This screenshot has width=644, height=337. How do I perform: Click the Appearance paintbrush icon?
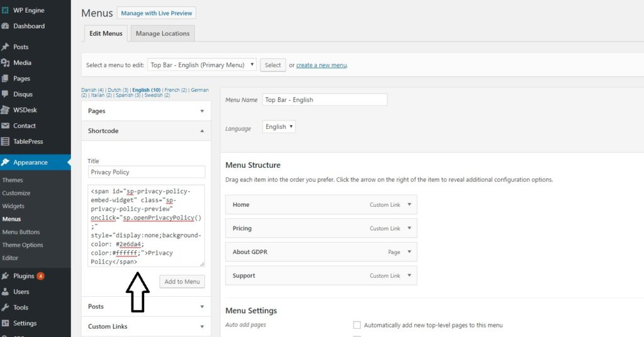(5, 162)
